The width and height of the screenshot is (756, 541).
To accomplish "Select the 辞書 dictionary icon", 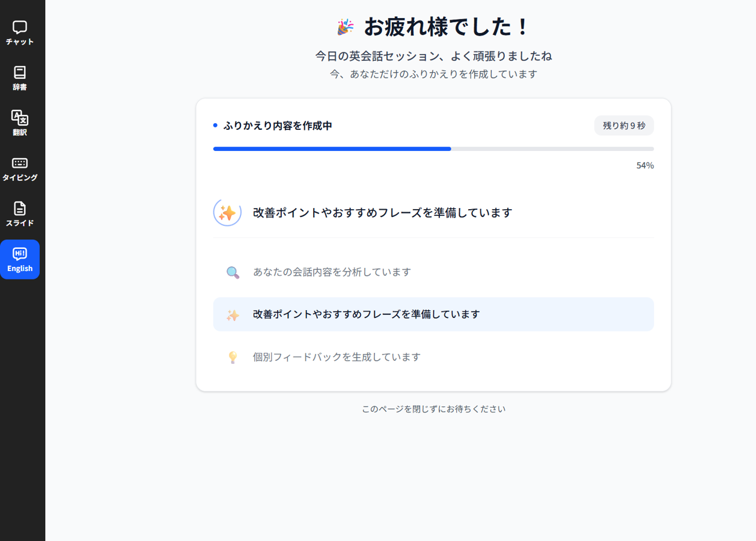I will tap(20, 77).
